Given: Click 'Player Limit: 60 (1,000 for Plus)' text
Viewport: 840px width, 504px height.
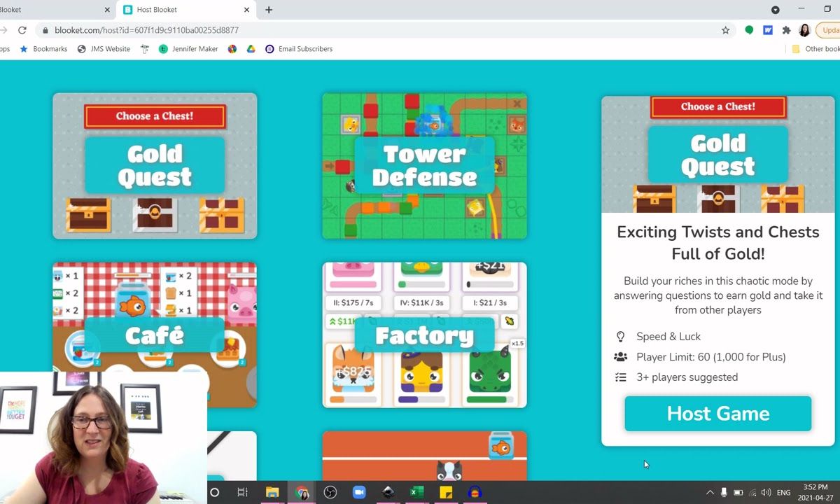Looking at the screenshot, I should 711,357.
